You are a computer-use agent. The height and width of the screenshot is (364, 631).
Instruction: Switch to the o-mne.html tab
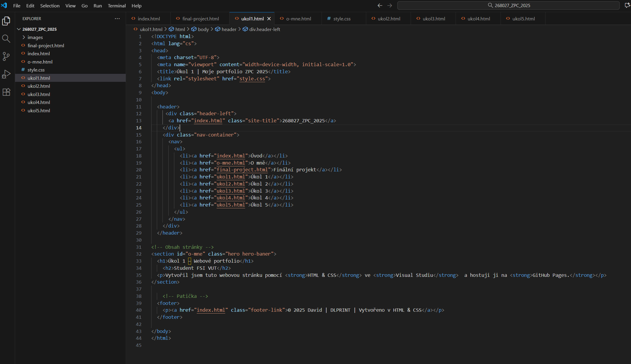(298, 19)
